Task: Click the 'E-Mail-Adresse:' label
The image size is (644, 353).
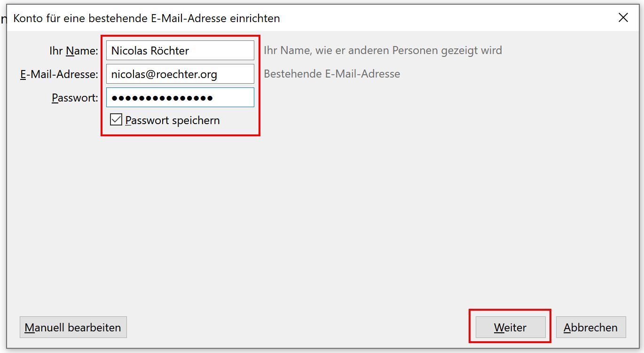Action: 59,74
